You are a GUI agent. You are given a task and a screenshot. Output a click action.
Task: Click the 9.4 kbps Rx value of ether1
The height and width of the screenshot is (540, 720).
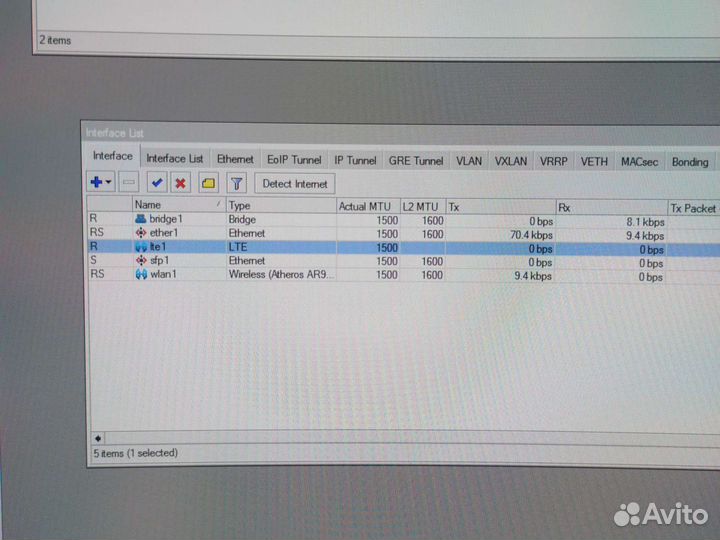tap(645, 236)
